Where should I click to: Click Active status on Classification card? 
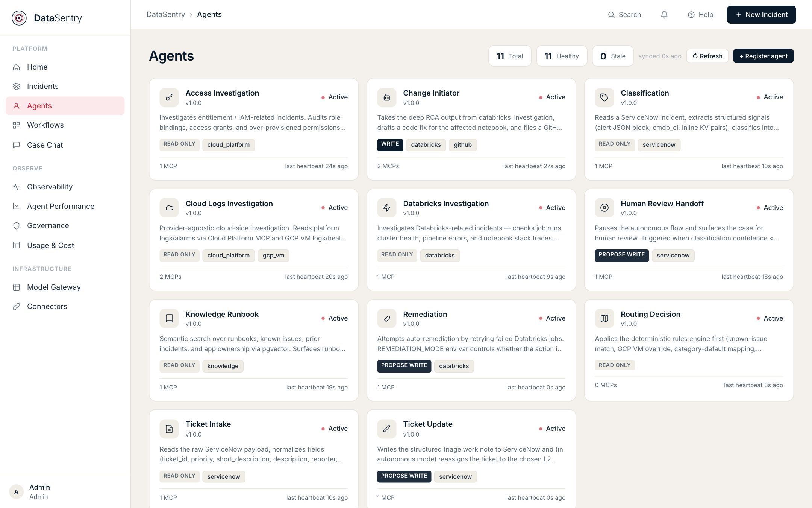(x=770, y=97)
